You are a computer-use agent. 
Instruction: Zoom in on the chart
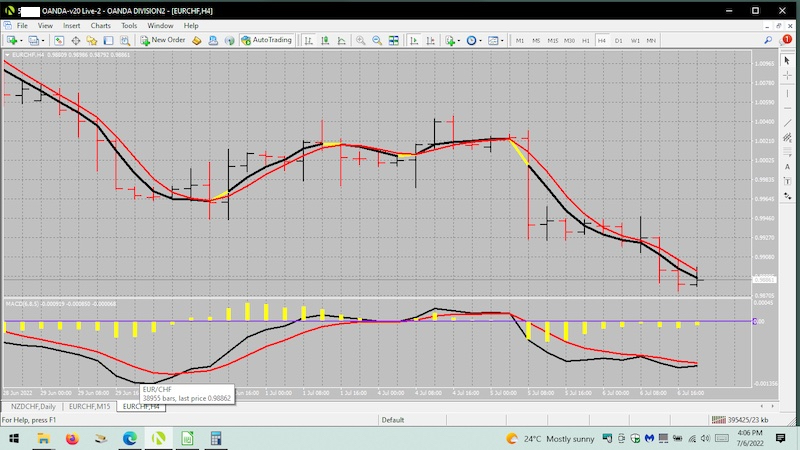(x=360, y=40)
